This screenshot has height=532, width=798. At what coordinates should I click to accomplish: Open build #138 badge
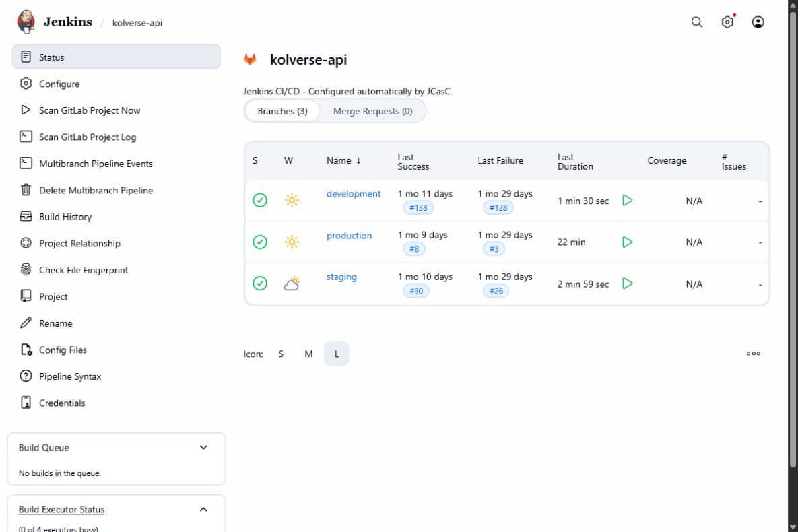pyautogui.click(x=418, y=207)
